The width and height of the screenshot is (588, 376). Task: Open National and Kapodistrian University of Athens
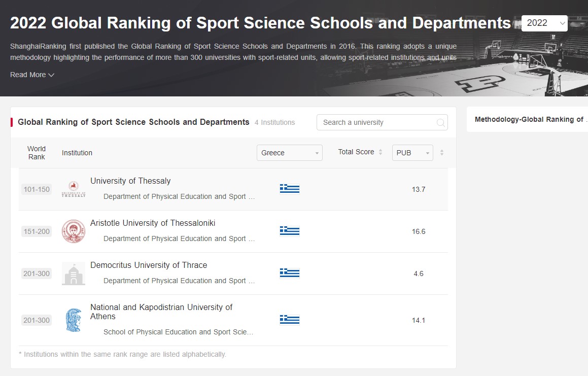[161, 312]
